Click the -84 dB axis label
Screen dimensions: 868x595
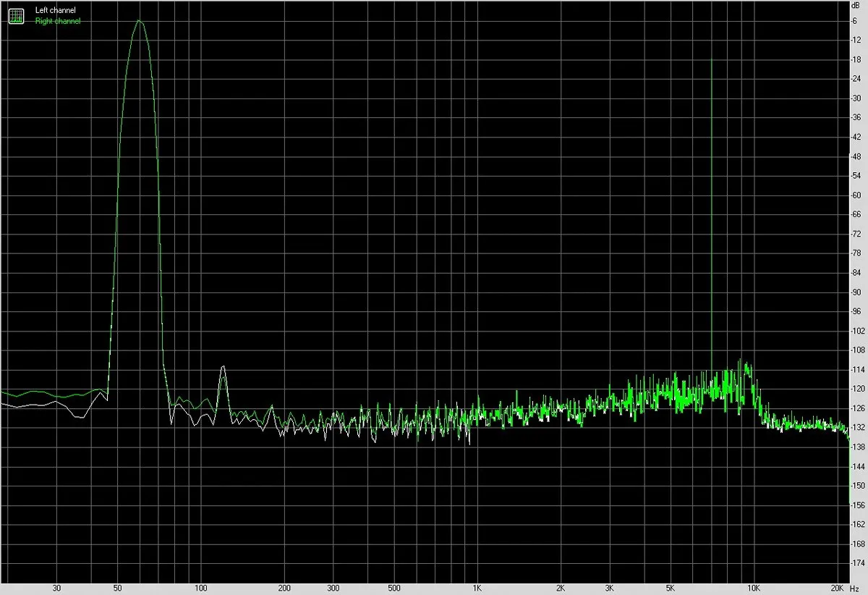[856, 272]
